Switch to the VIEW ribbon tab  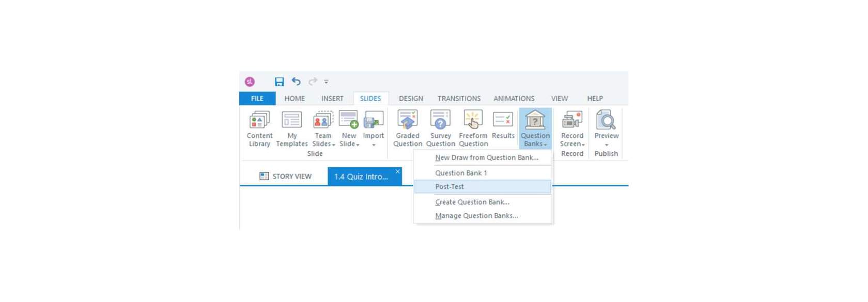pyautogui.click(x=559, y=98)
